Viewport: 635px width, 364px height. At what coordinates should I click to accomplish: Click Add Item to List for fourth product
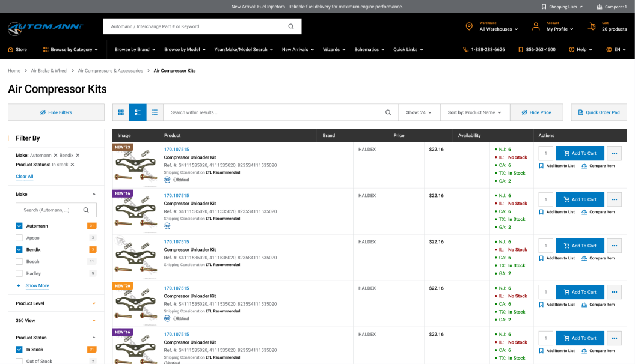[557, 305]
